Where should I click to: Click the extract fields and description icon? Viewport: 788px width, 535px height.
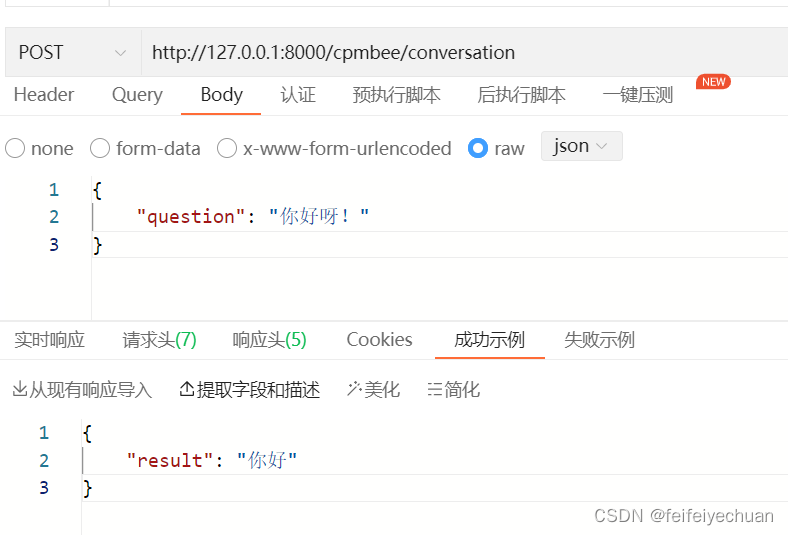pyautogui.click(x=187, y=389)
